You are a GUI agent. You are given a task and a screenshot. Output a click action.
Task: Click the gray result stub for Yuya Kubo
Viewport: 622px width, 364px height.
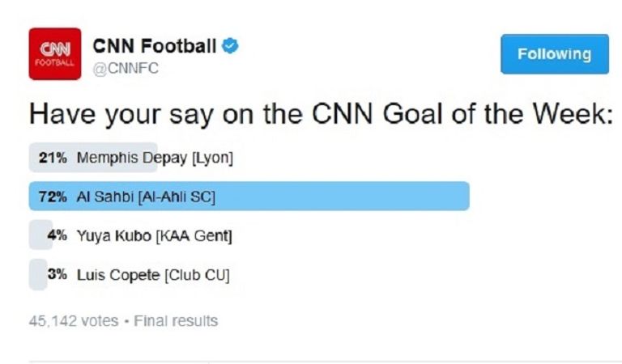click(39, 236)
